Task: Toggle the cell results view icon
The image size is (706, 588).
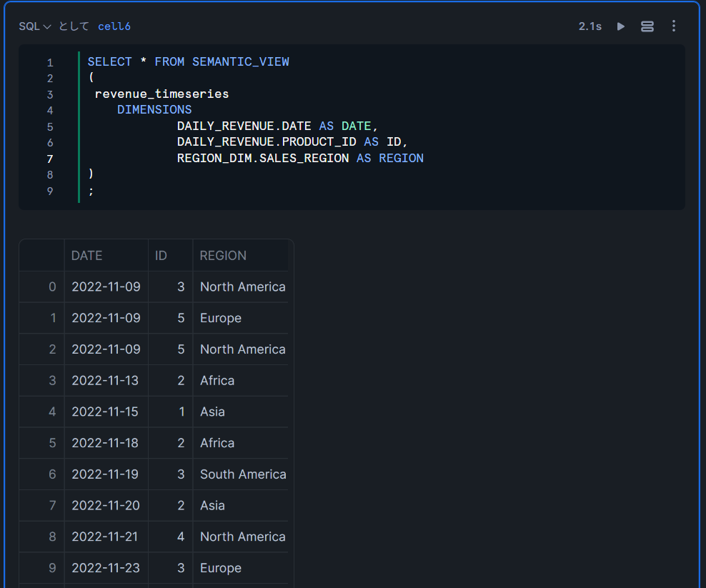Action: click(647, 26)
